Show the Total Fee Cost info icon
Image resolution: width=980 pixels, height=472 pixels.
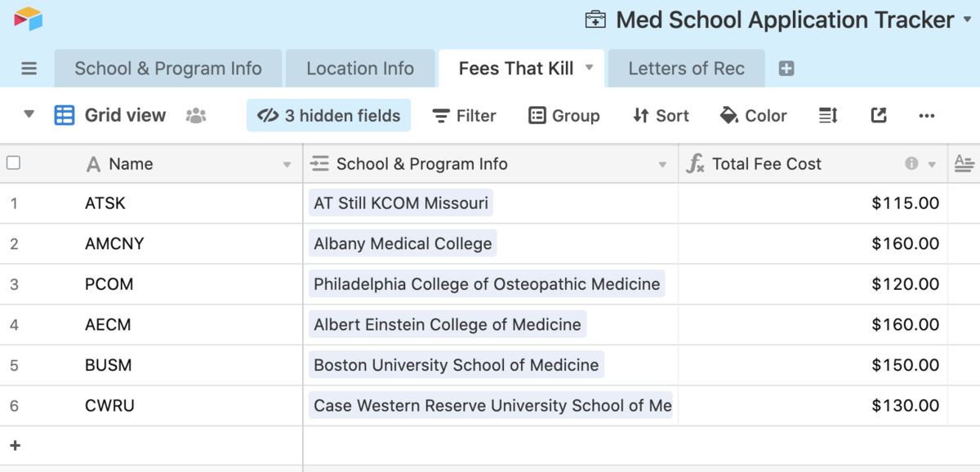click(x=911, y=164)
